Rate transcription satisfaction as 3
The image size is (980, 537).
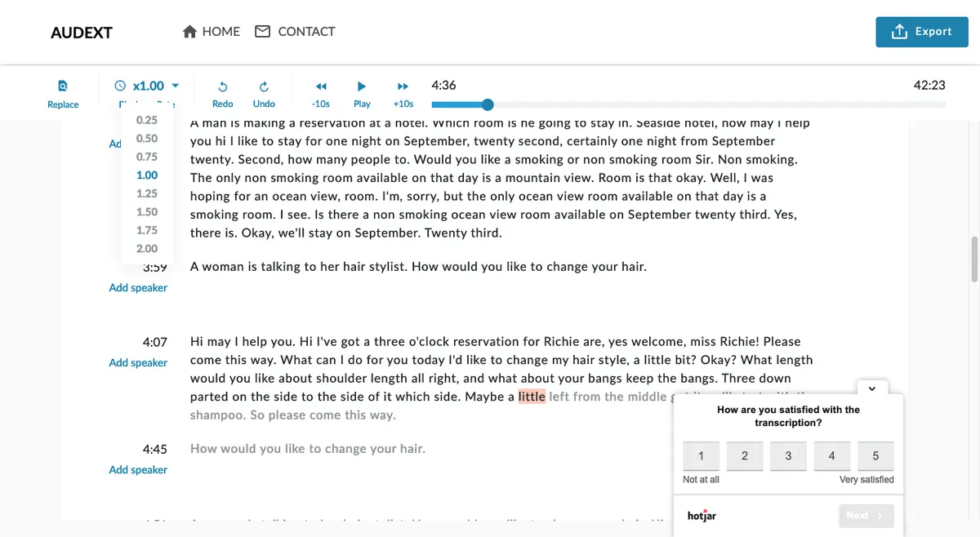coord(788,456)
